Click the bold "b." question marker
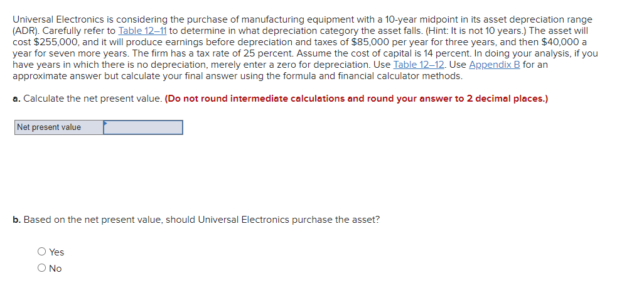This screenshot has width=644, height=295. [x=17, y=220]
